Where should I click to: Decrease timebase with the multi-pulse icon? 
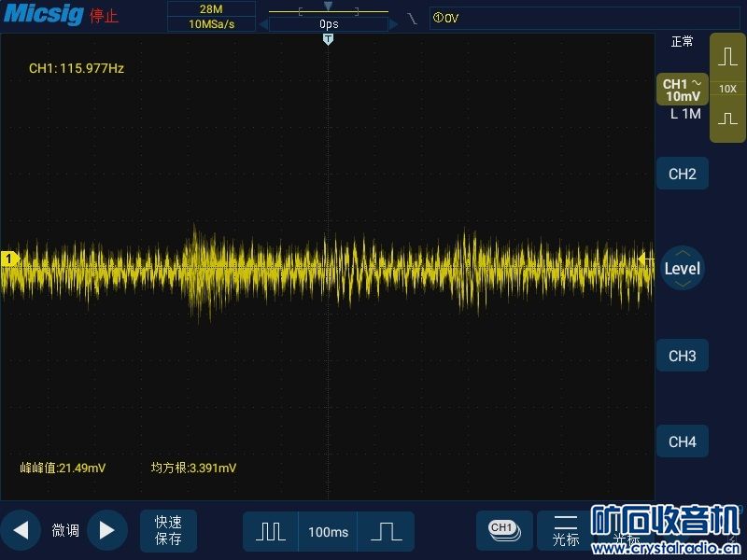point(270,531)
